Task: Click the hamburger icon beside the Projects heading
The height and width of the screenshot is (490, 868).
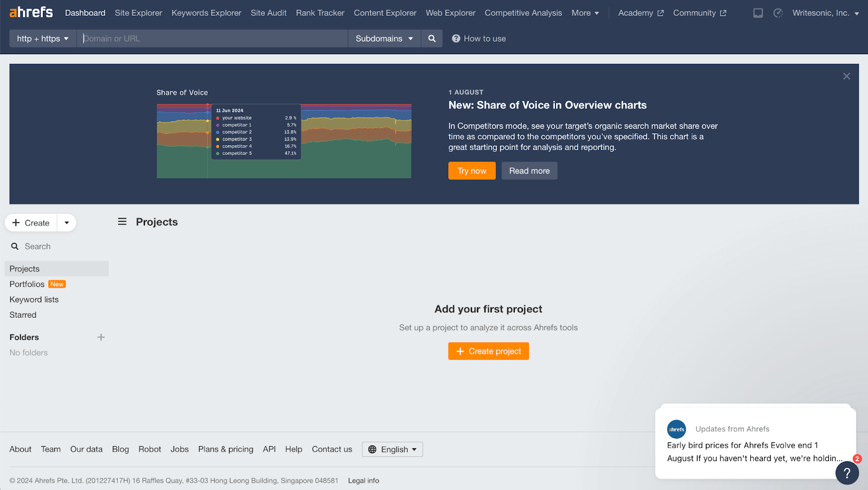Action: 122,221
